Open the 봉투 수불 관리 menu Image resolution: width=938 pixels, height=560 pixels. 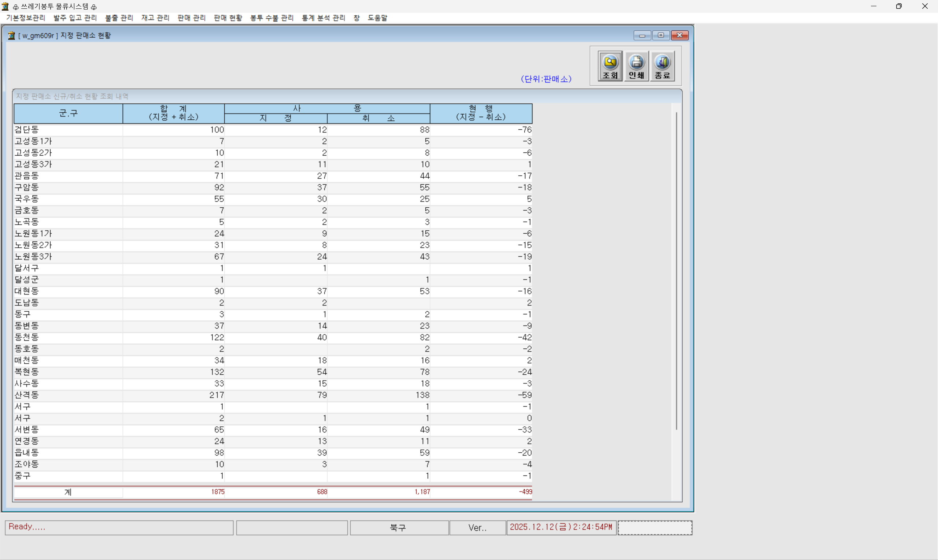[x=272, y=18]
